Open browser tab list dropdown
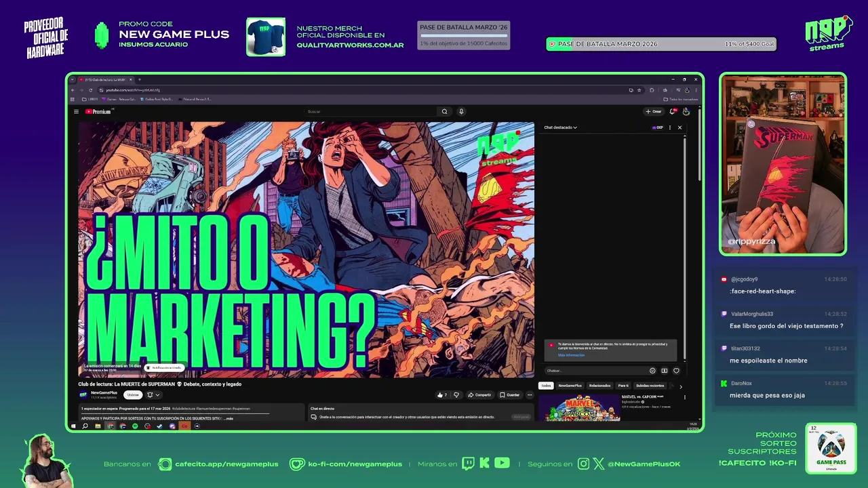The width and height of the screenshot is (868, 488). point(72,79)
